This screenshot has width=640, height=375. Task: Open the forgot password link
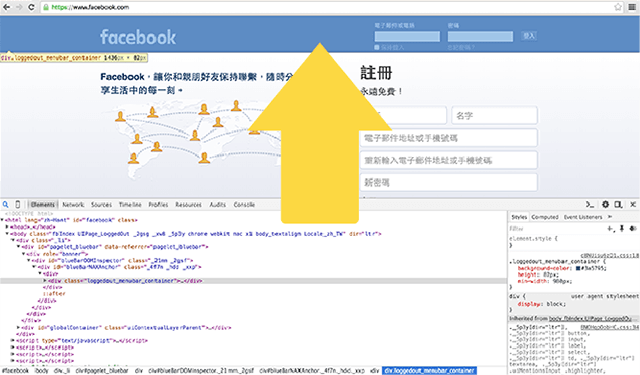pos(461,47)
